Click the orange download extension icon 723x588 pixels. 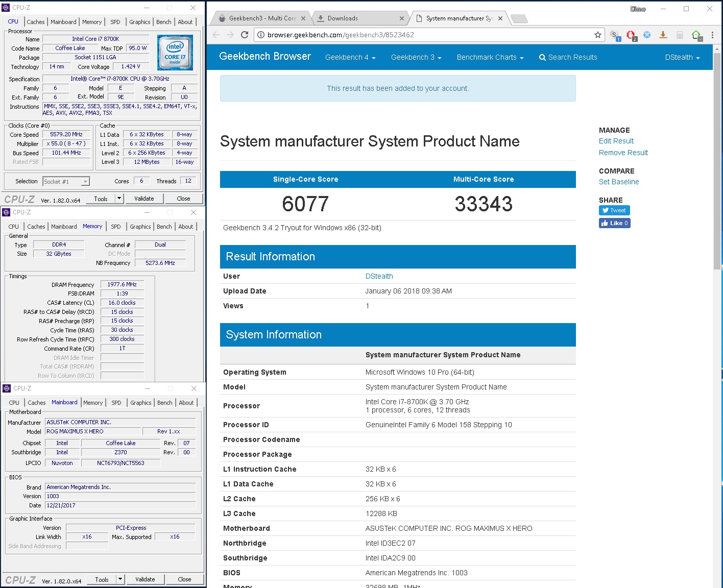(663, 35)
